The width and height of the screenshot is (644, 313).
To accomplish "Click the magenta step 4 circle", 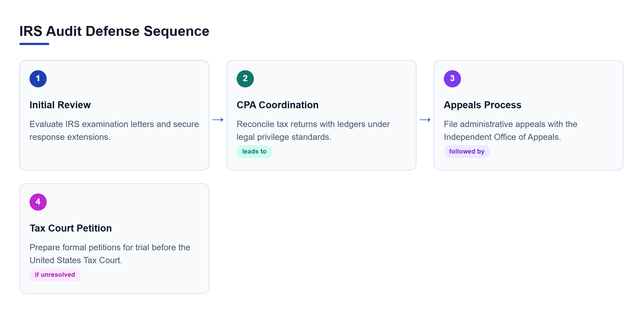I will 38,202.
